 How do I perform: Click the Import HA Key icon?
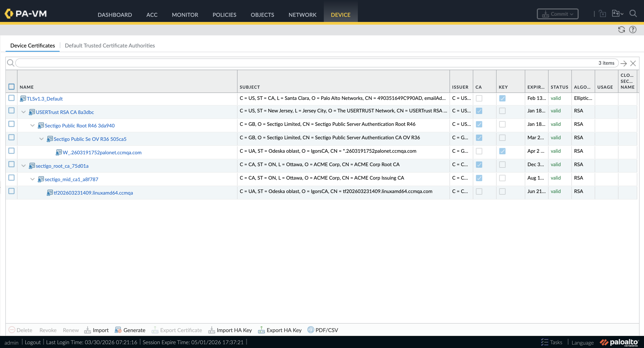click(212, 330)
